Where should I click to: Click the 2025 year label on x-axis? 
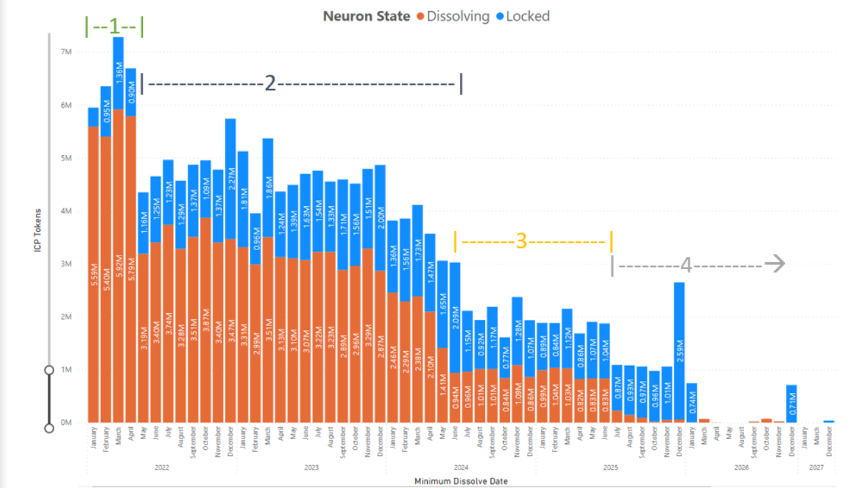tap(610, 467)
